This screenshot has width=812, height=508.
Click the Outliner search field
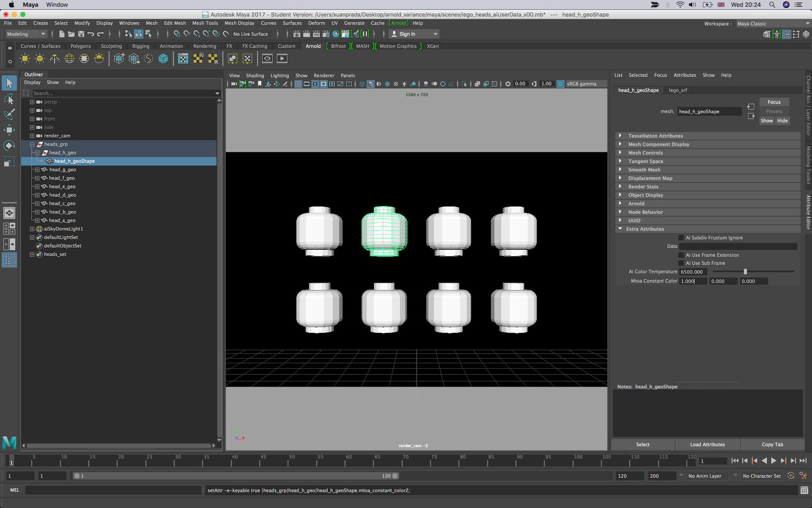(x=124, y=93)
